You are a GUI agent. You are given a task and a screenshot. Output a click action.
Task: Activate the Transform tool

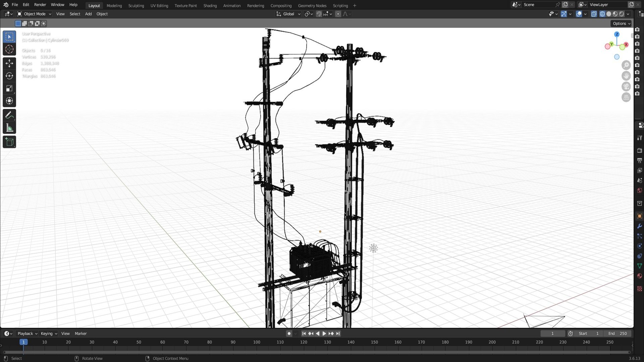coord(9,101)
